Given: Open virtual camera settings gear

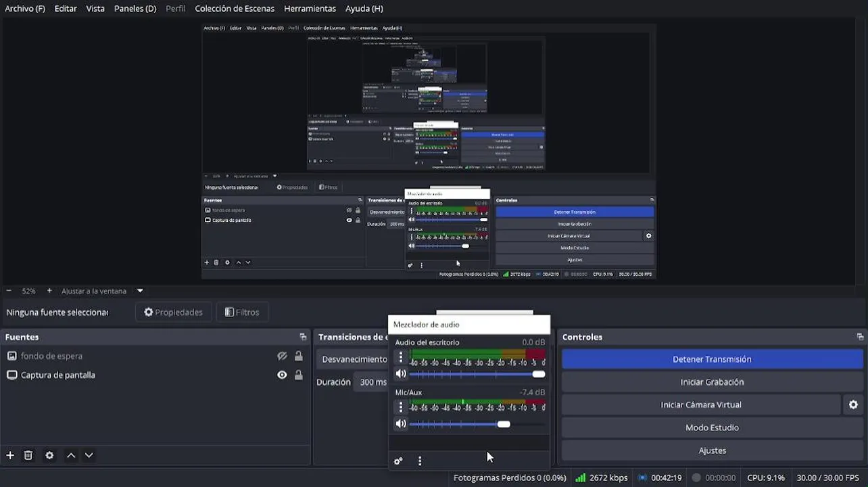Looking at the screenshot, I should pyautogui.click(x=853, y=404).
